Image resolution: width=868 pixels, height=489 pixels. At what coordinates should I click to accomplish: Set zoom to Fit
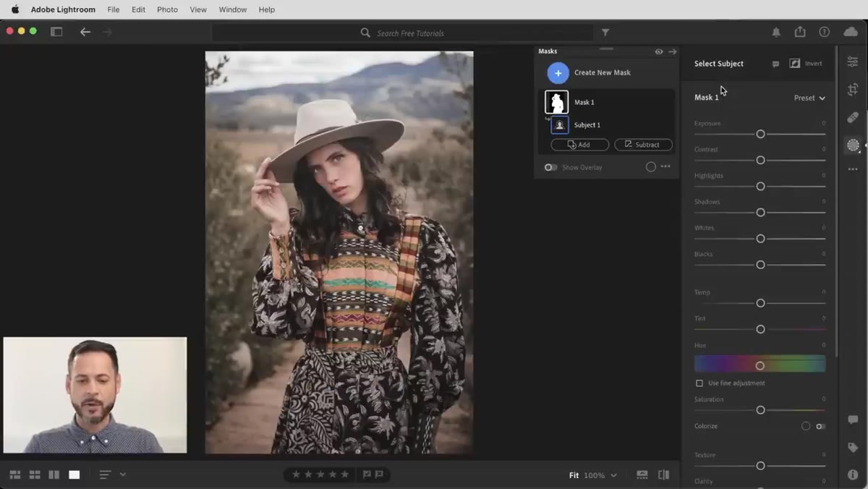tap(574, 475)
